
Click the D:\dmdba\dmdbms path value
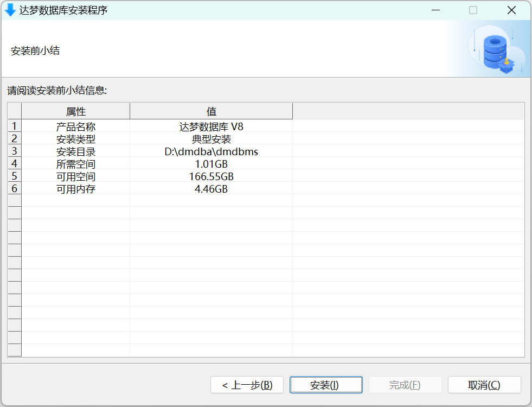(x=211, y=151)
